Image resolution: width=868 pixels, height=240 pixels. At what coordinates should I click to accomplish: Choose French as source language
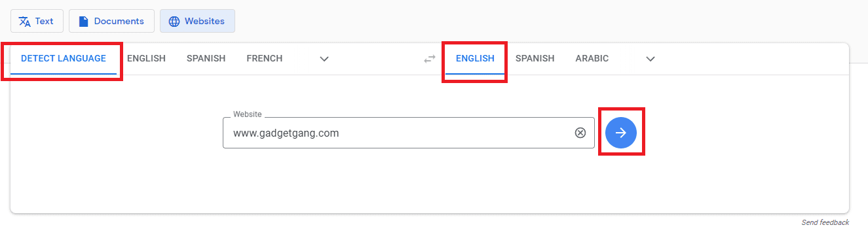[x=265, y=58]
